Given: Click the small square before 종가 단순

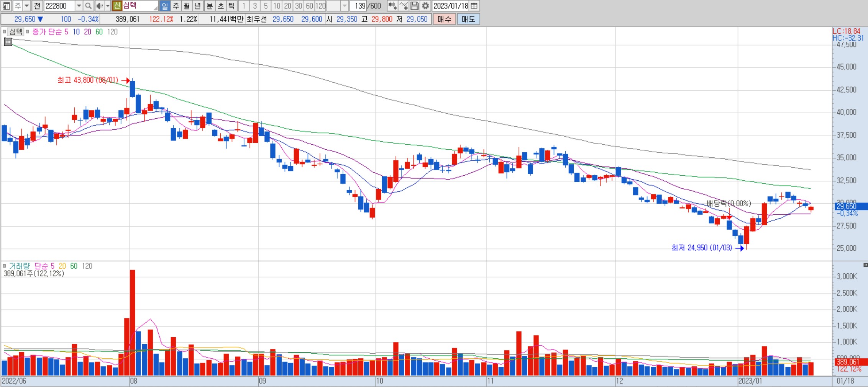Looking at the screenshot, I should point(28,32).
